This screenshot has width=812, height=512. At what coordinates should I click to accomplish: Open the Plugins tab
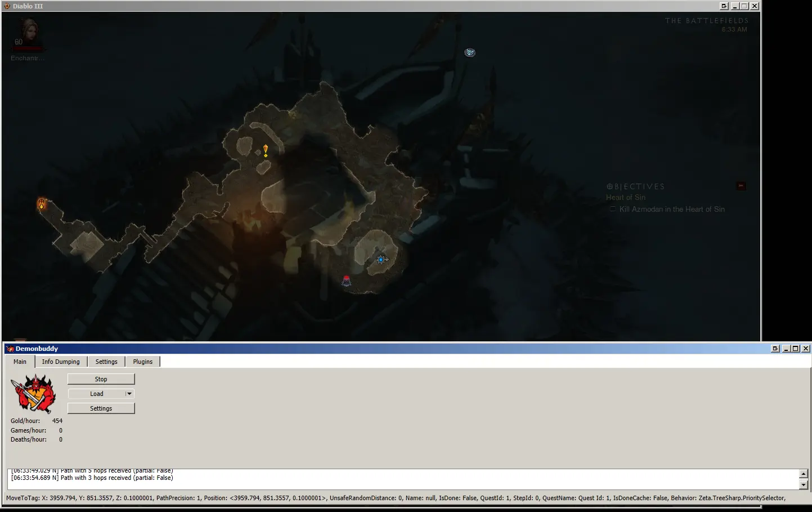click(x=142, y=362)
